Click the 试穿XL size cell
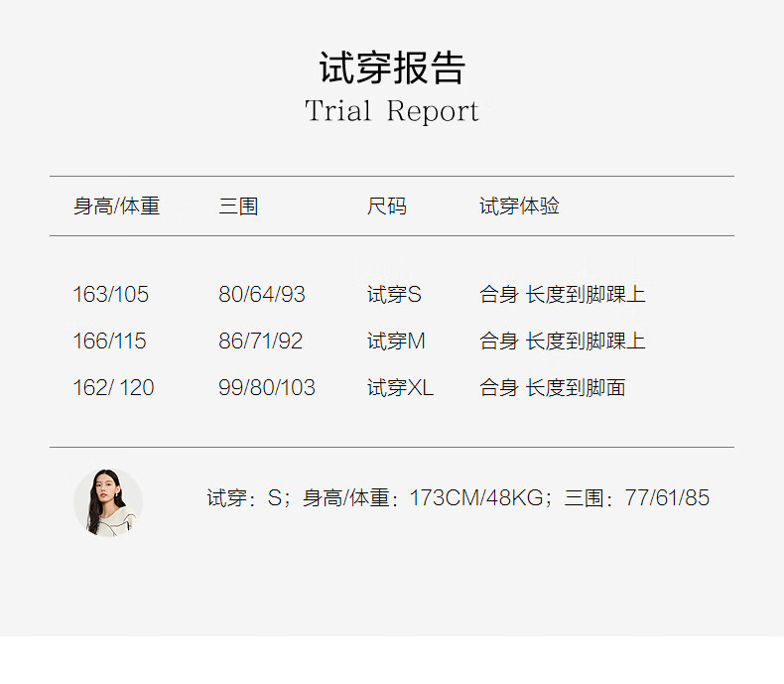 click(400, 387)
